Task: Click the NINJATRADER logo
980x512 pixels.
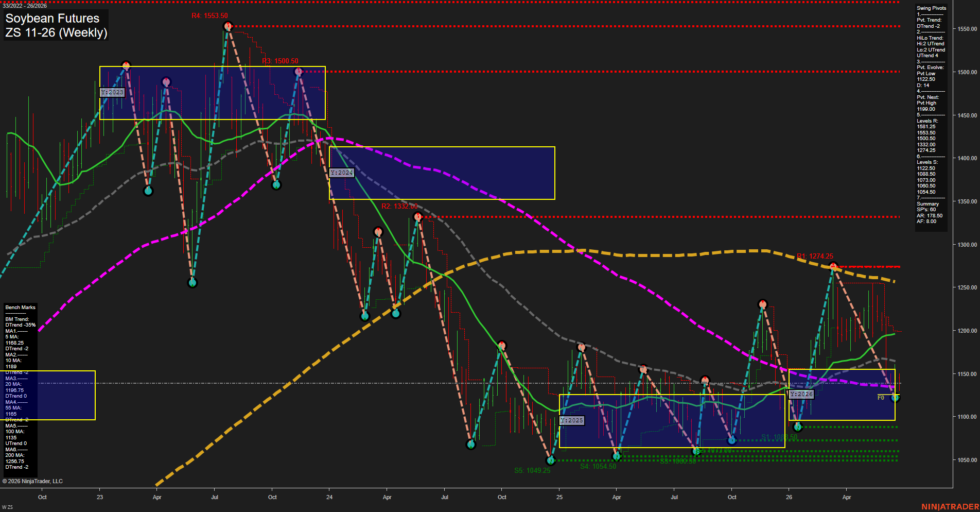Action: 950,507
